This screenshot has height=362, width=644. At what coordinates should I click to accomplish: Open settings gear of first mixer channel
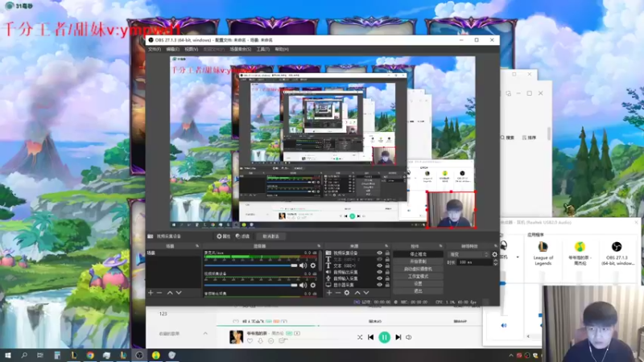click(313, 265)
